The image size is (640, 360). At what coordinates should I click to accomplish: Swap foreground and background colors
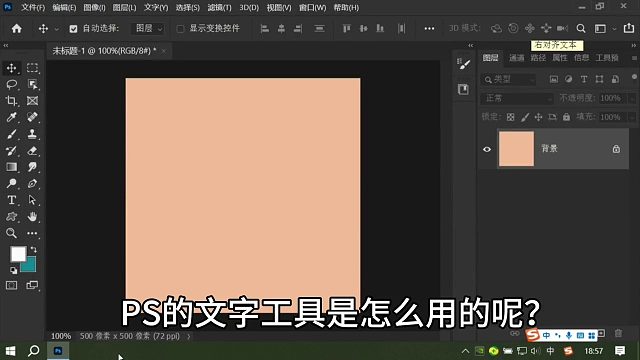(x=33, y=249)
